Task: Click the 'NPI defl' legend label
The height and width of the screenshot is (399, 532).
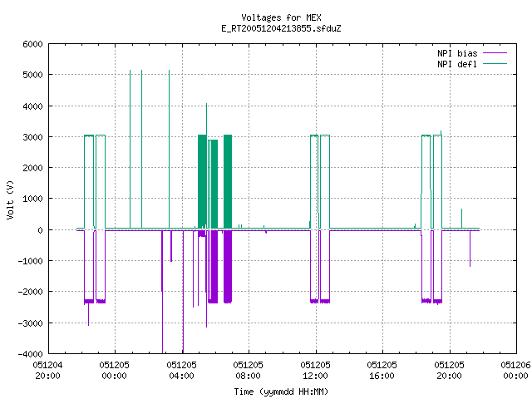Action: point(457,64)
